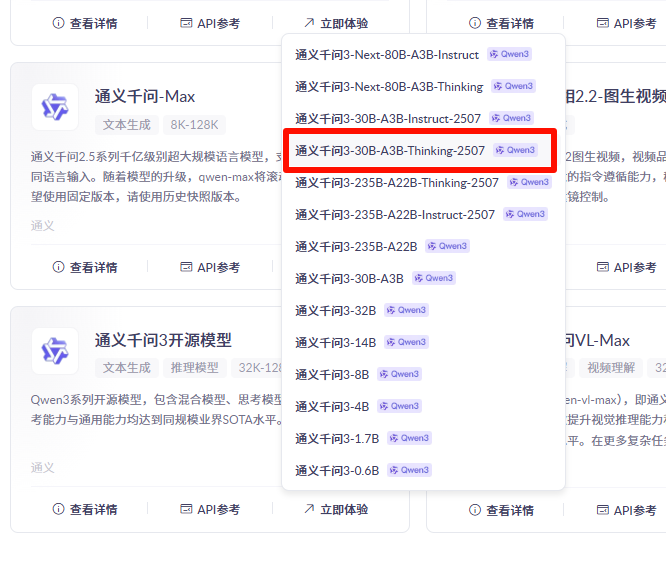The width and height of the screenshot is (666, 565).
Task: Click the Qwen3 badge next to 通义千问3-8B
Action: (400, 374)
